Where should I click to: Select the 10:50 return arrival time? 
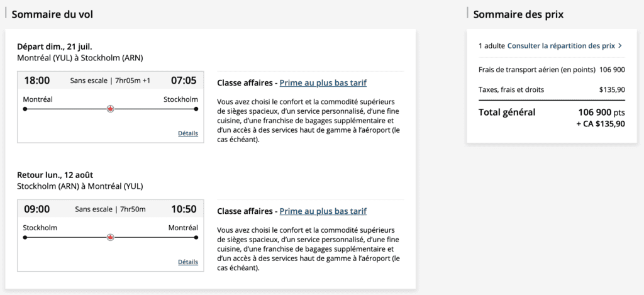pos(184,209)
